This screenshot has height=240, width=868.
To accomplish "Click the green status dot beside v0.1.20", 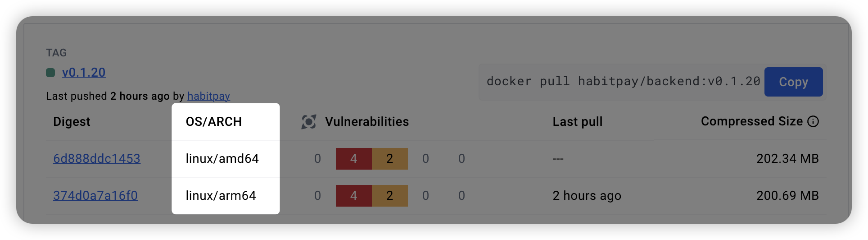I will click(50, 73).
